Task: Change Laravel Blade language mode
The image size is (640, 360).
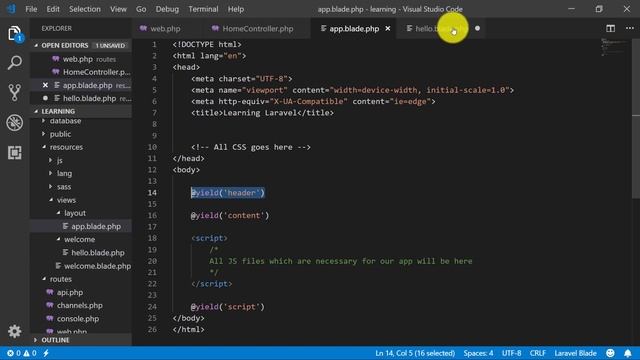Action: 575,353
